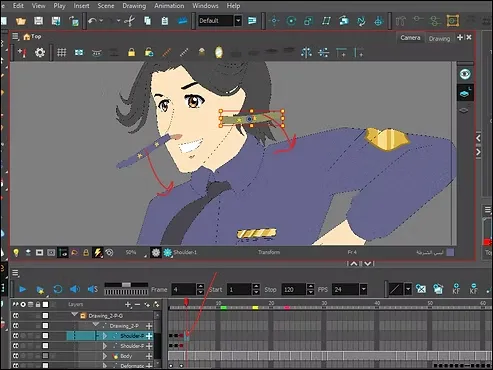
Task: Open the Edit menu
Action: click(18, 6)
